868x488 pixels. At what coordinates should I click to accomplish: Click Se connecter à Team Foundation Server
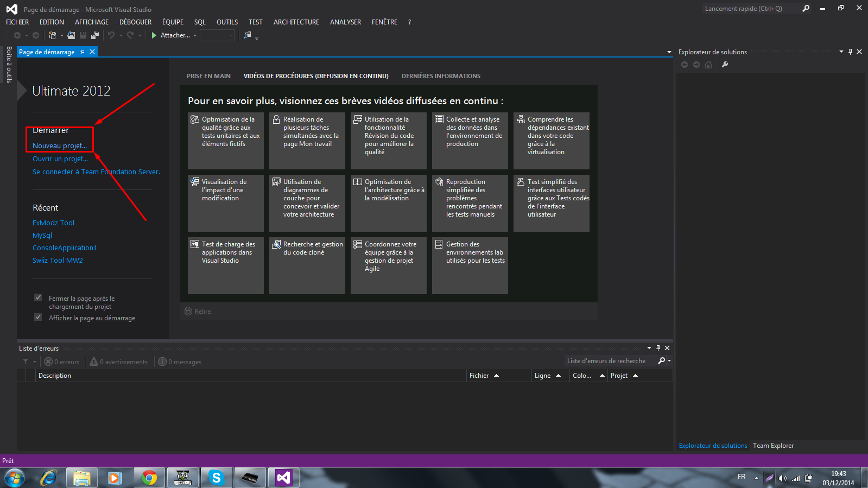[x=96, y=172]
